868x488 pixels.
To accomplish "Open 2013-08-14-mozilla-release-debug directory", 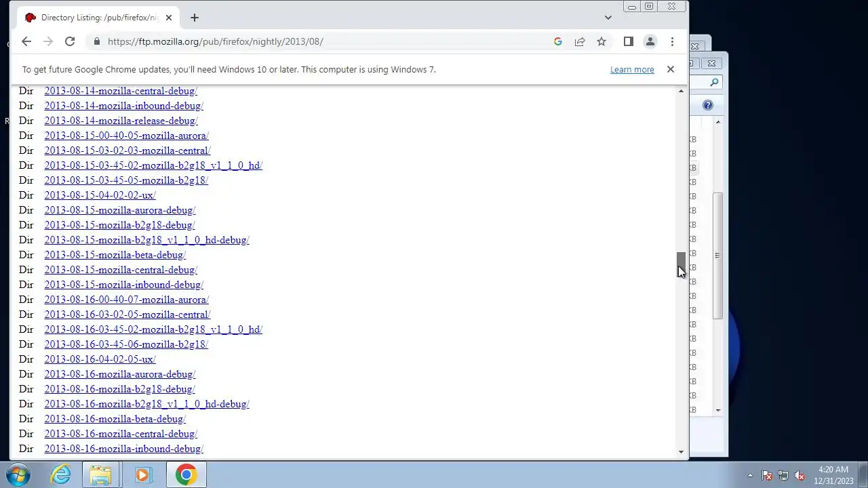I will pyautogui.click(x=121, y=121).
